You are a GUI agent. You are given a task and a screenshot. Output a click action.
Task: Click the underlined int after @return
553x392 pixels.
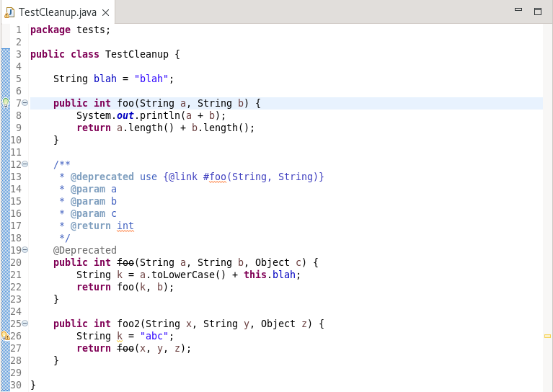tap(125, 226)
